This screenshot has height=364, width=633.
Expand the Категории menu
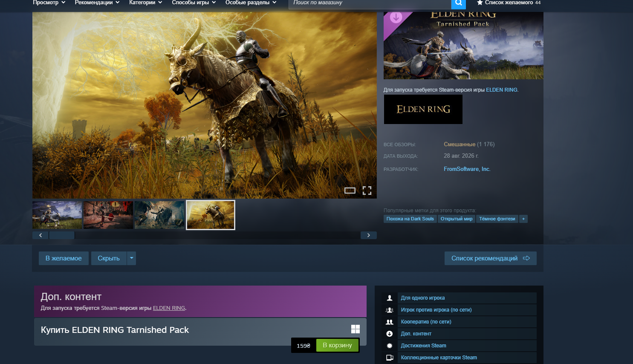point(146,3)
